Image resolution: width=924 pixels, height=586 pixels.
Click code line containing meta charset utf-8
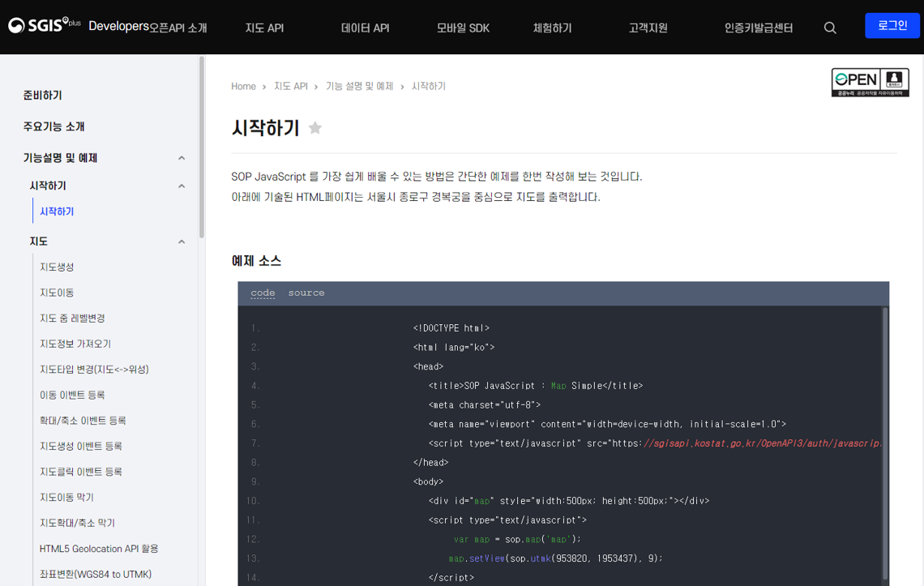coord(485,405)
